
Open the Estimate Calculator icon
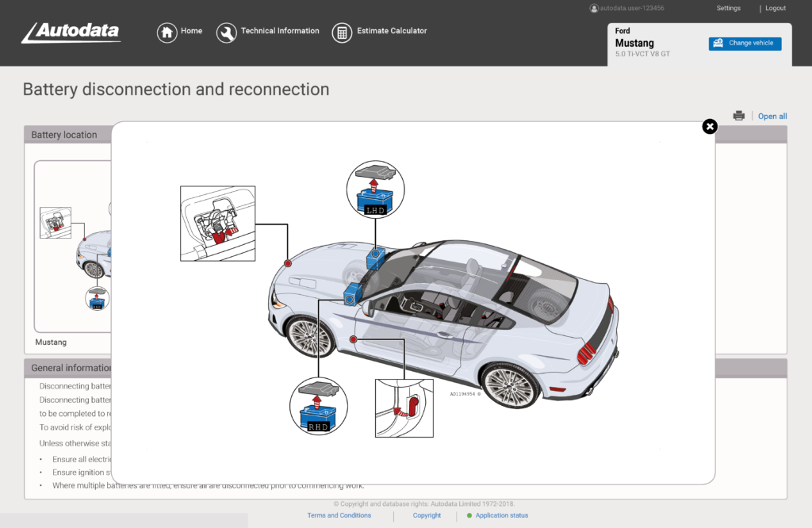[x=342, y=33]
